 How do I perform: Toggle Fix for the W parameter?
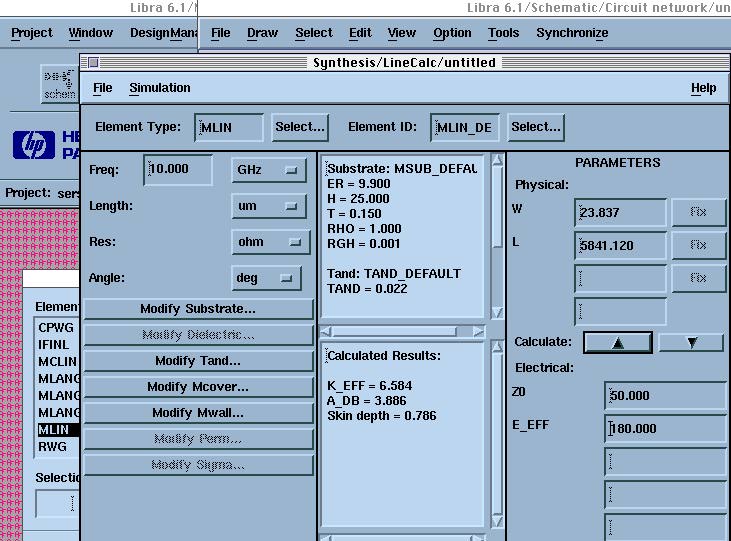point(698,212)
